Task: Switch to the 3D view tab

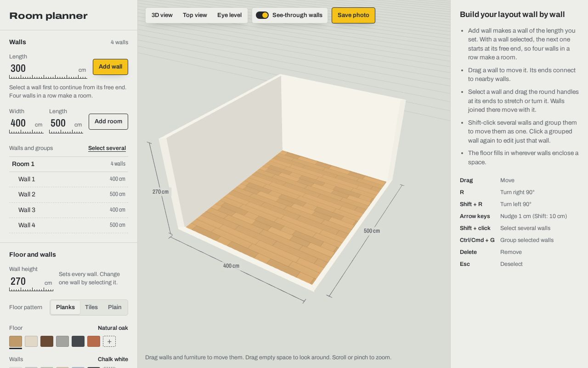Action: [162, 15]
